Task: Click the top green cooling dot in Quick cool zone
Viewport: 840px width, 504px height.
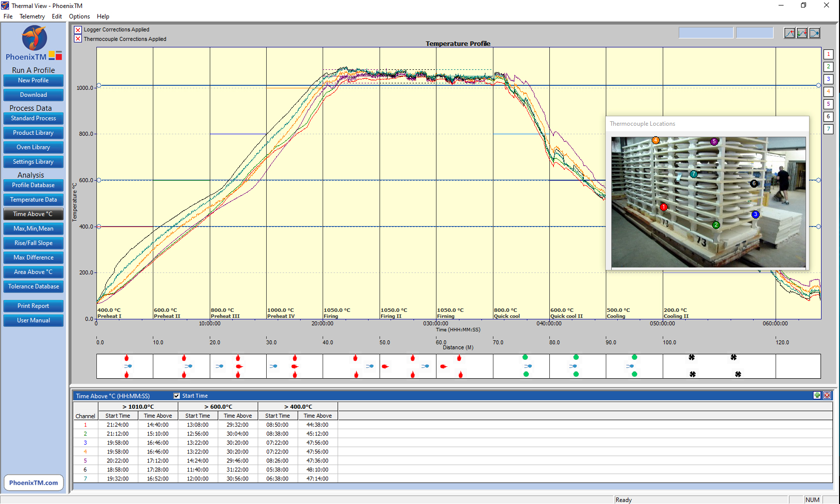Action: tap(525, 357)
